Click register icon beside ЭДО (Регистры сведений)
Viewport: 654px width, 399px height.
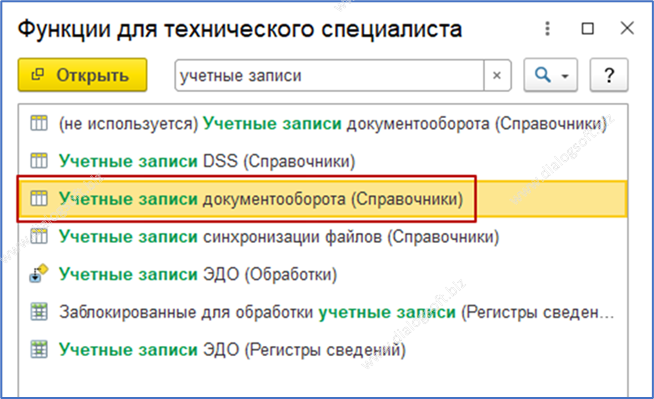pyautogui.click(x=39, y=349)
